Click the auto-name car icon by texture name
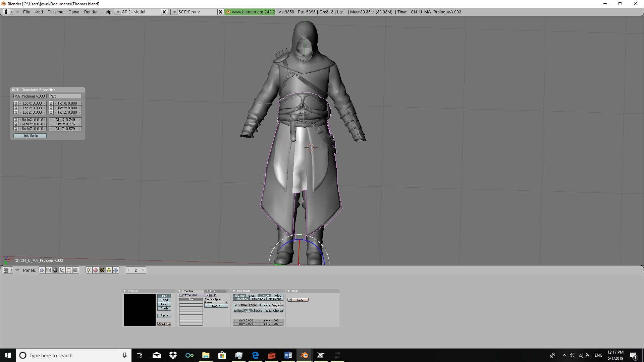Viewport: 644px width, 362px height. click(x=211, y=295)
